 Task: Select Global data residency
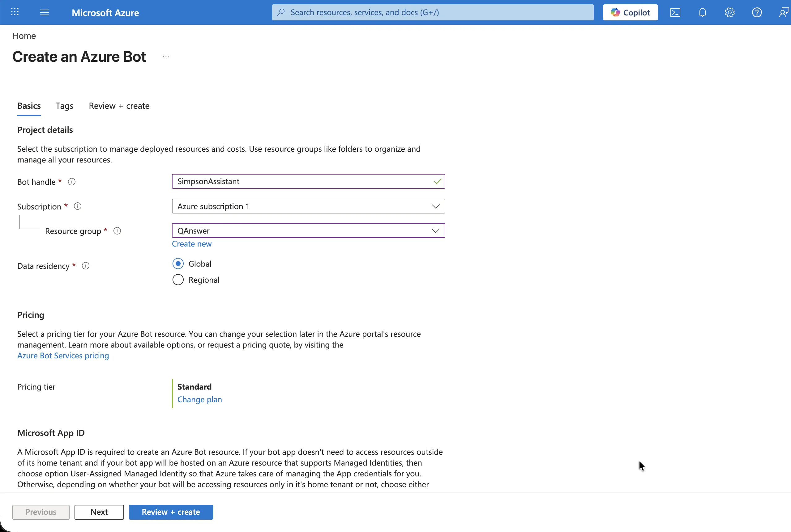[x=178, y=264]
